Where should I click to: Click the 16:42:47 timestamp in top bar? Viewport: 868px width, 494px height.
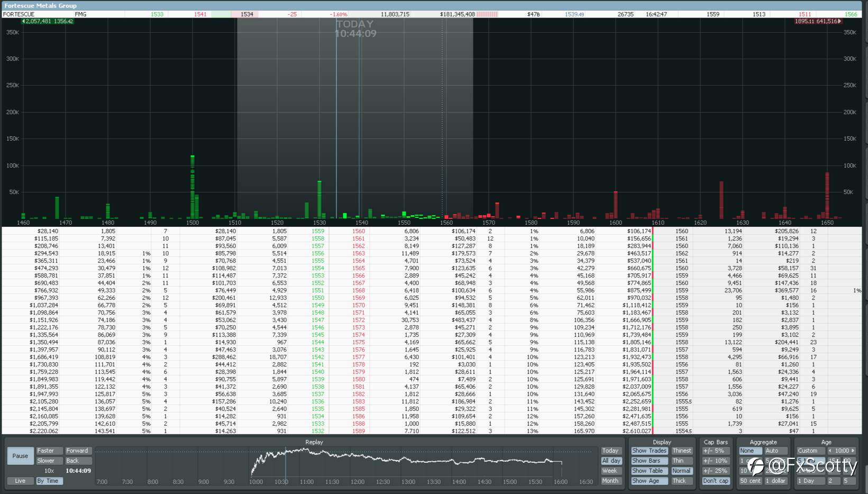point(656,14)
